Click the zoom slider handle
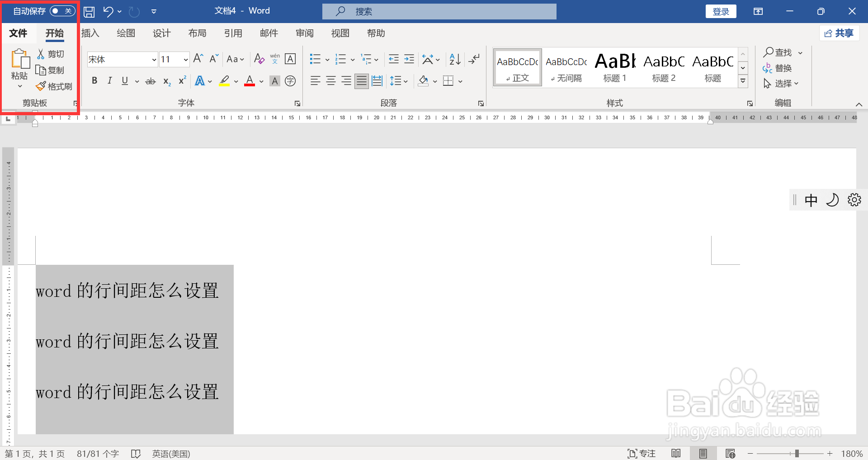Screen dimensions: 868x460 [x=797, y=453]
